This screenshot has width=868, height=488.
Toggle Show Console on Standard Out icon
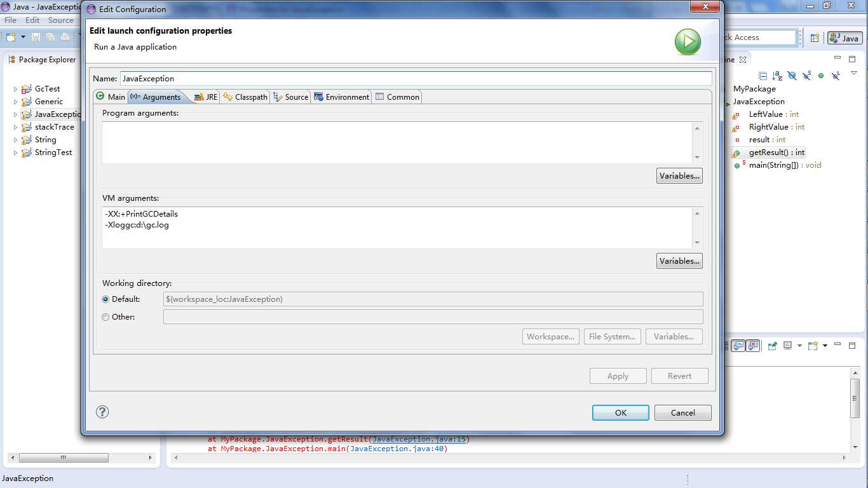point(738,346)
